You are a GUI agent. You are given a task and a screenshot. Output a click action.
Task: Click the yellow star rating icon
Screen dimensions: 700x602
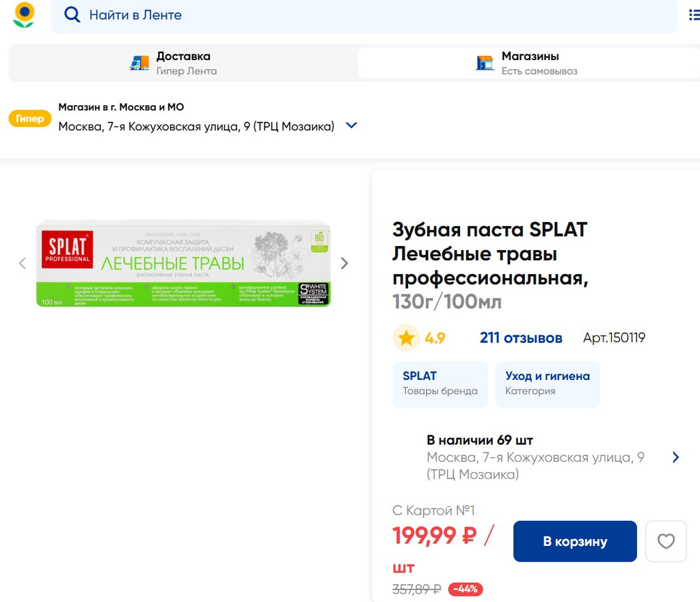tap(406, 338)
